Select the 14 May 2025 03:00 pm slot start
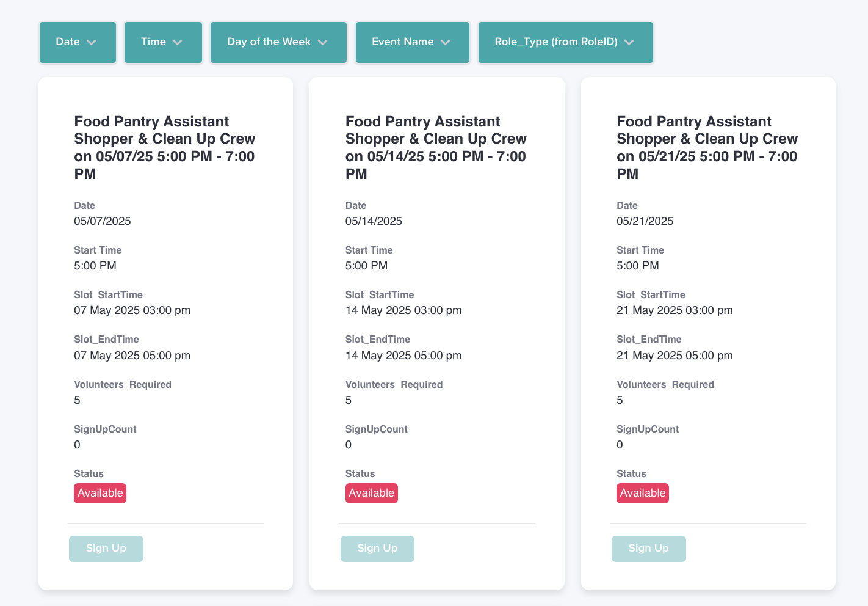 coord(403,310)
